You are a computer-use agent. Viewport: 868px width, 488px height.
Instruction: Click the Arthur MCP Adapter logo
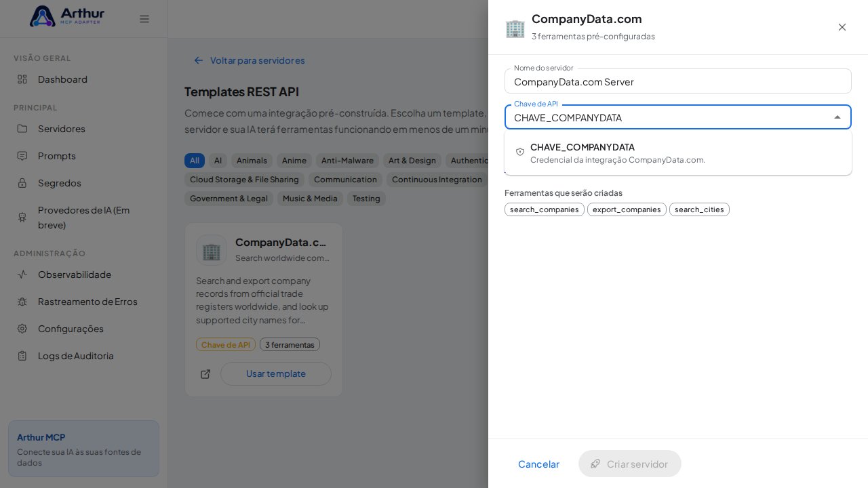(x=66, y=16)
